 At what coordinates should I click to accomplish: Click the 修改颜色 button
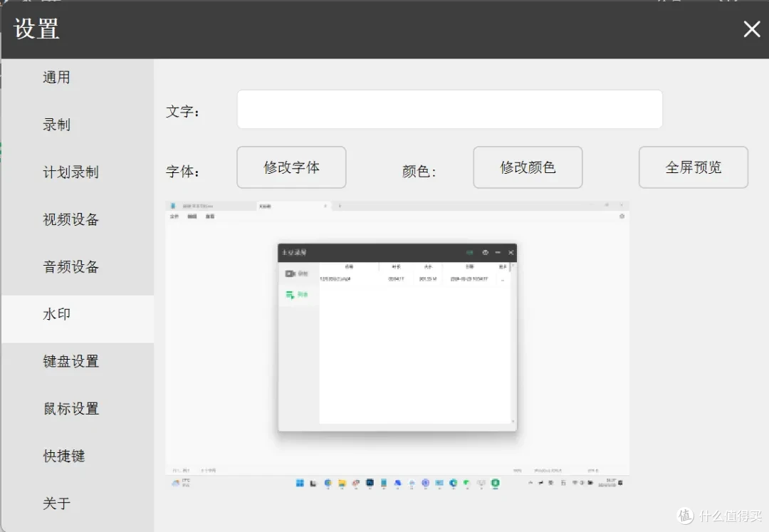pos(528,167)
